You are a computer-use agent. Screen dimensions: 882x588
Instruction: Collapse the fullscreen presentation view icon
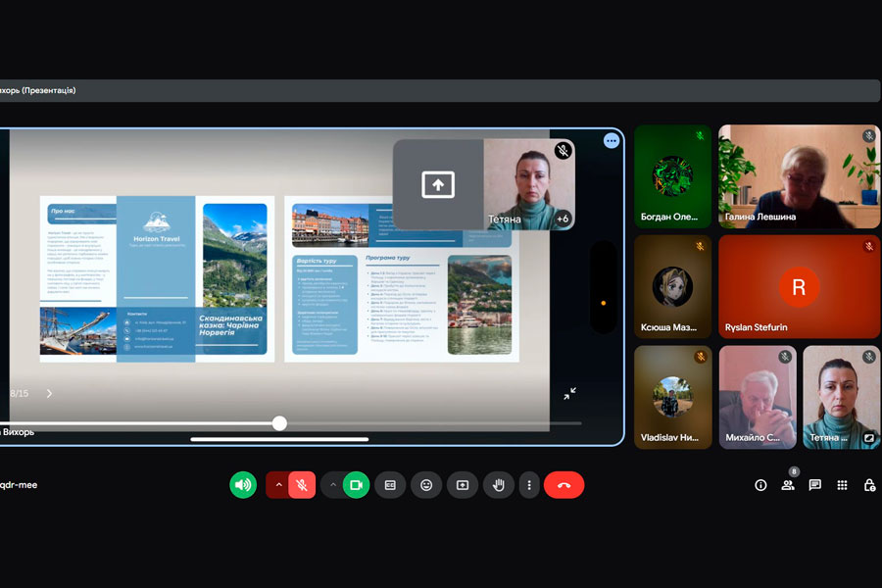coord(569,393)
